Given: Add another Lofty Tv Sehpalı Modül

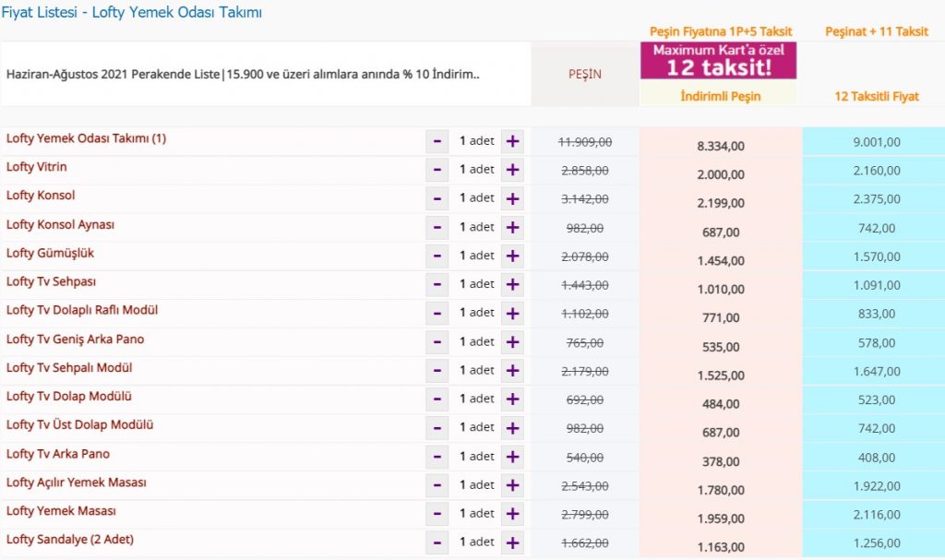Looking at the screenshot, I should (x=512, y=370).
